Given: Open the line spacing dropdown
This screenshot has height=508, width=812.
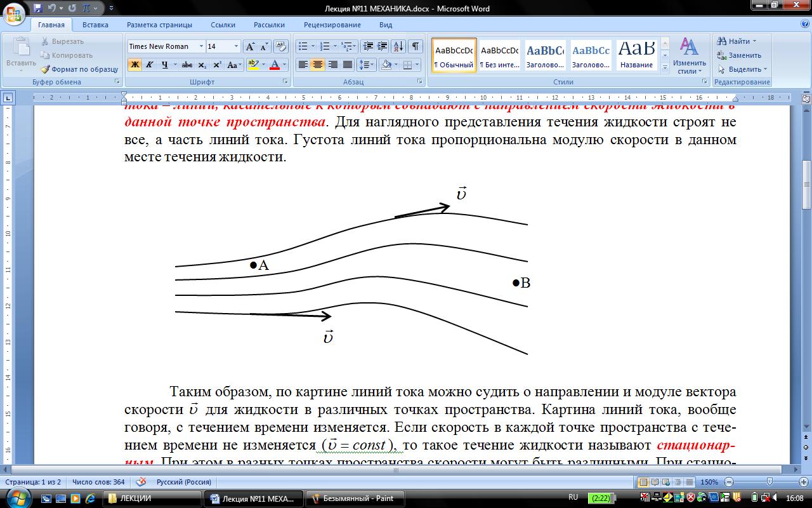Looking at the screenshot, I should point(367,65).
